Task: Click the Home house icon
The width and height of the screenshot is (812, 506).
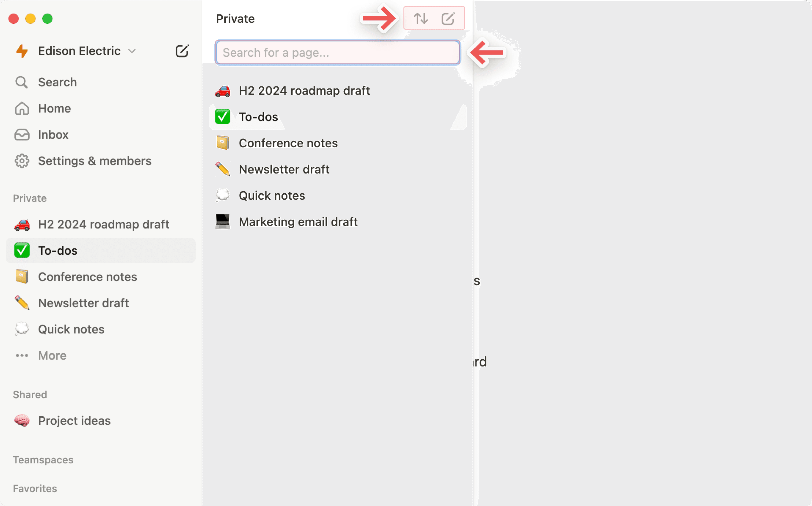Action: pos(21,108)
